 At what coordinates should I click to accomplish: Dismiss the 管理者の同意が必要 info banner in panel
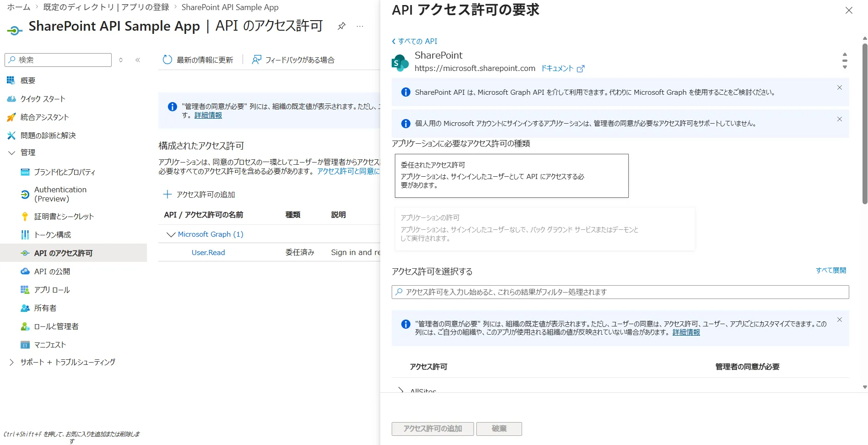point(840,320)
